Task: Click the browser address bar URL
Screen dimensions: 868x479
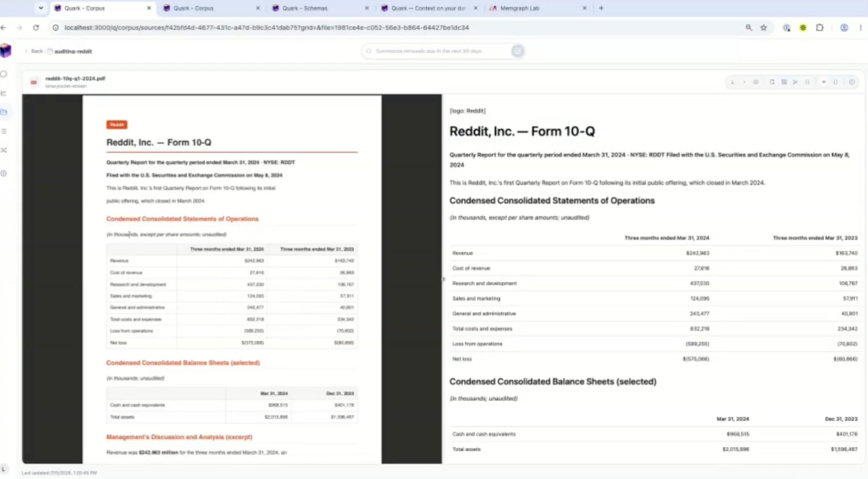Action: (266, 28)
